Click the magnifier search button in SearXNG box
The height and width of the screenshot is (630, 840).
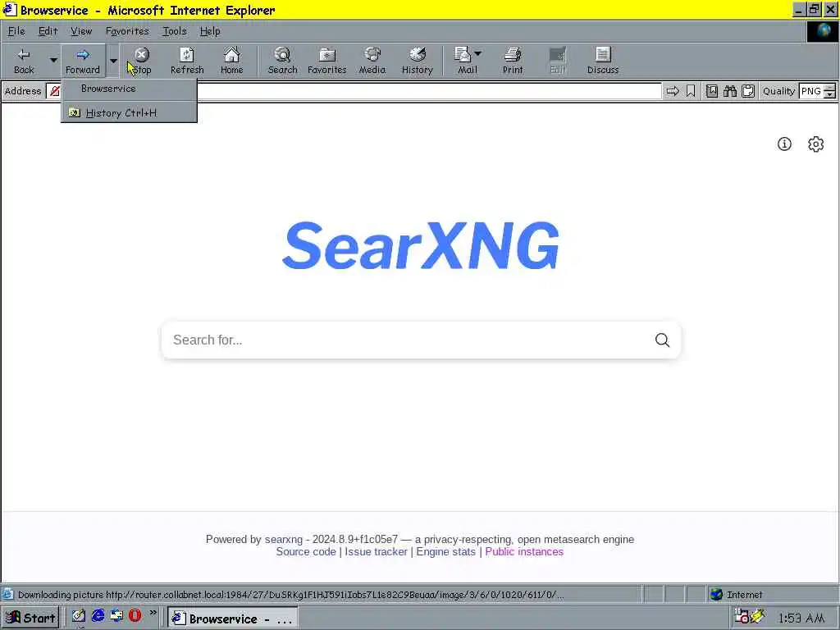[662, 340]
